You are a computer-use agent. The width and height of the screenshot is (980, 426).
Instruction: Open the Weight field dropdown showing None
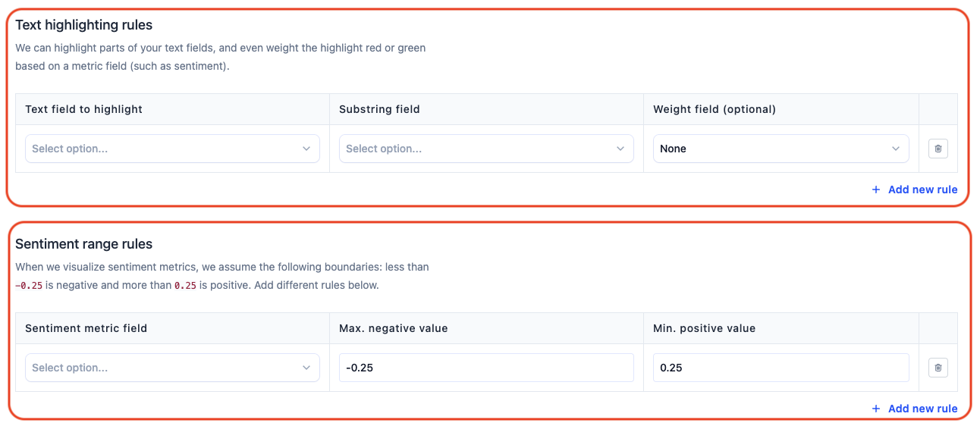point(781,149)
